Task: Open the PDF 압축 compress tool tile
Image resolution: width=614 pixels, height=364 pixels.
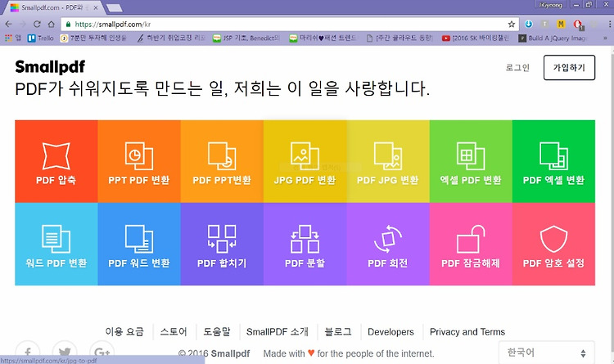Action: 56,161
